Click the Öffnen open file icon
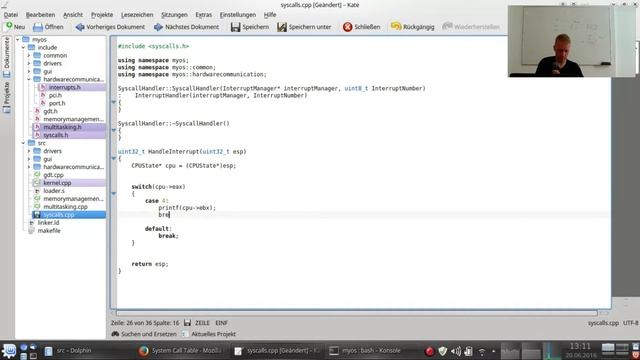The image size is (640, 360). point(38,27)
